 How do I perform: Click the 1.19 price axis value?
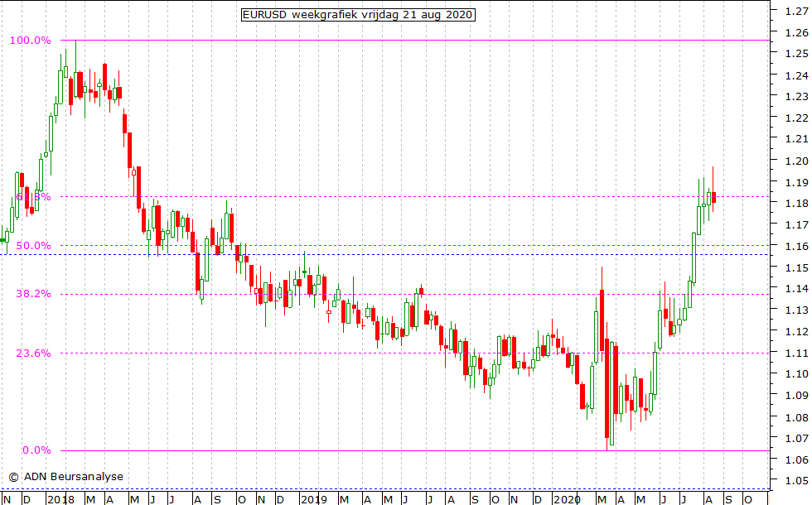coord(796,182)
